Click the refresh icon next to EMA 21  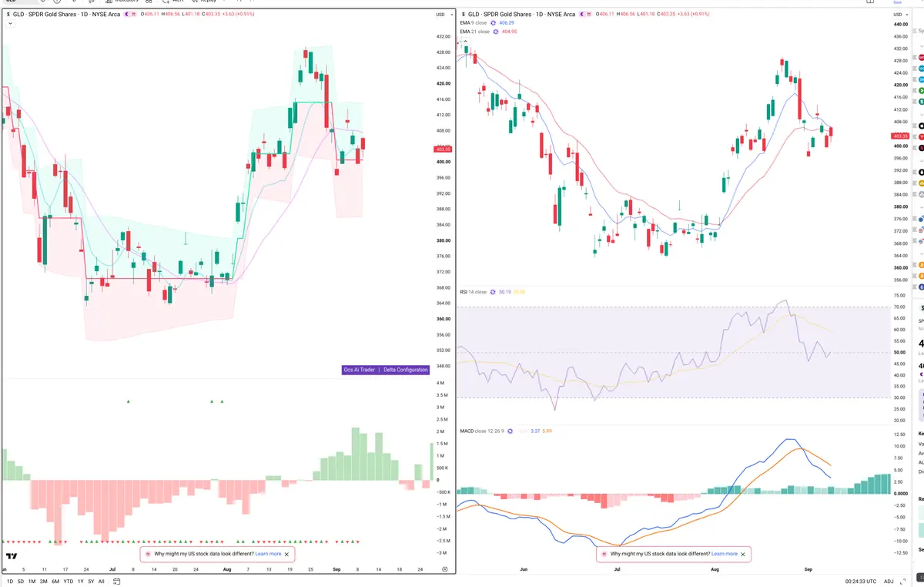pos(494,32)
